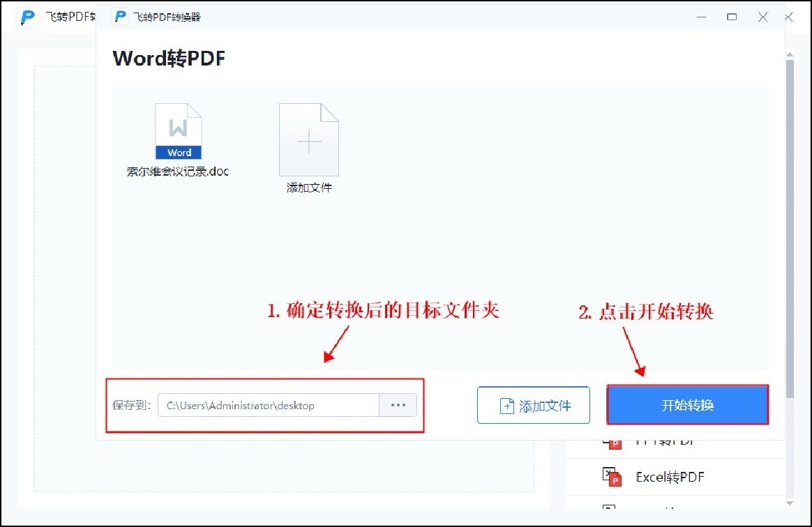Click the save path input showing C:\Users\Administrator\desktop
Image resolution: width=812 pixels, height=527 pixels.
click(269, 405)
